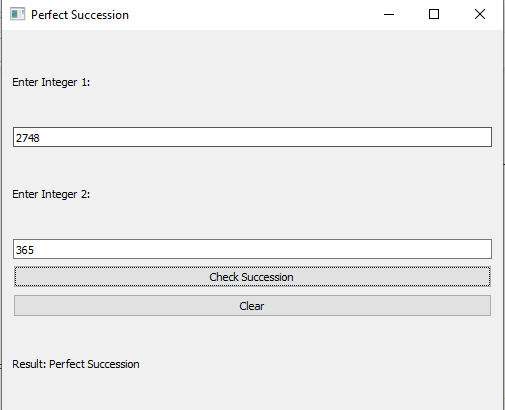Focus the Integer 1 input field
Viewport: 505px width, 410px height.
coord(252,137)
